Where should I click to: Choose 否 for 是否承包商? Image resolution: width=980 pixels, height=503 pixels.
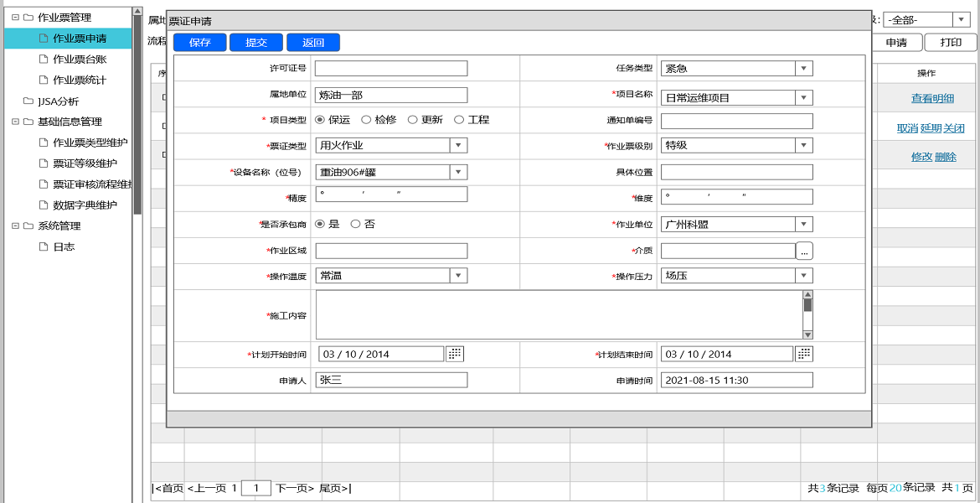(x=356, y=223)
